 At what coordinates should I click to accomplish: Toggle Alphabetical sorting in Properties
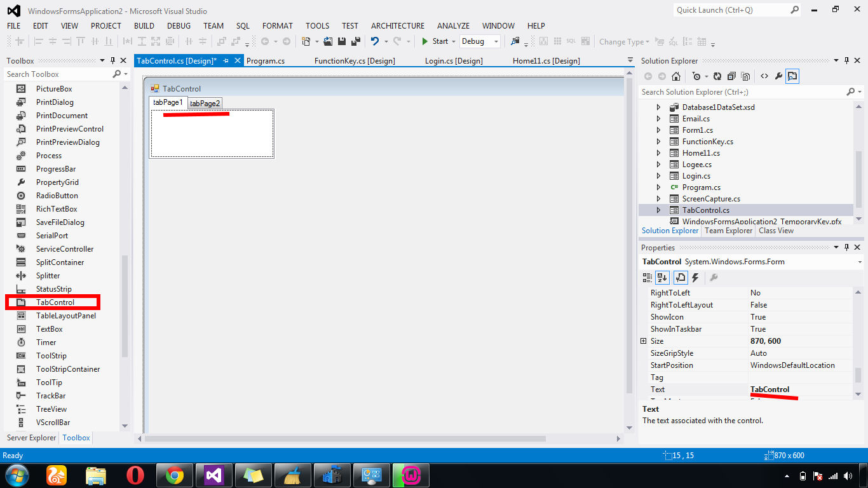click(663, 278)
